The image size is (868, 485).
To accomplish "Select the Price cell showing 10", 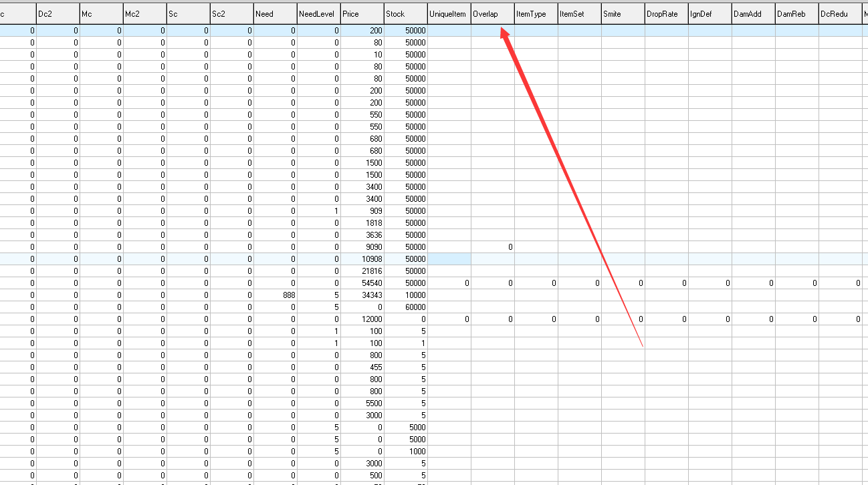I will (x=362, y=55).
